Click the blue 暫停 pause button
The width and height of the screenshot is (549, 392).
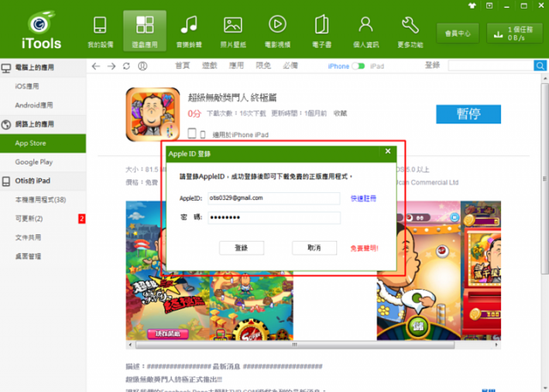coord(468,114)
